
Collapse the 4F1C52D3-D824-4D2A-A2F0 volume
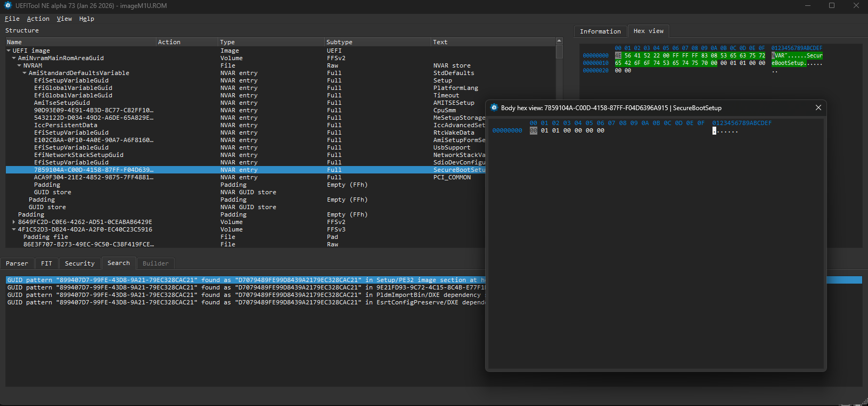(14, 229)
